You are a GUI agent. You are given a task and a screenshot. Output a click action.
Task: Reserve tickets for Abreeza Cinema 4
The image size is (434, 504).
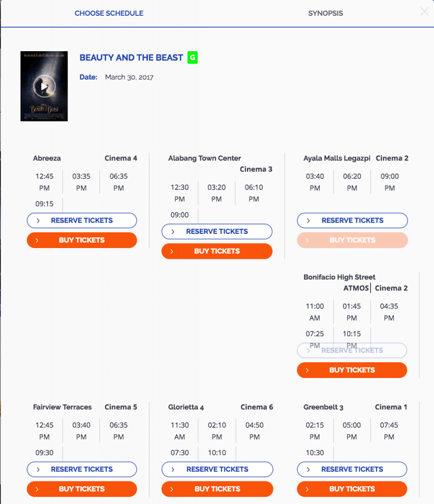[x=82, y=220]
